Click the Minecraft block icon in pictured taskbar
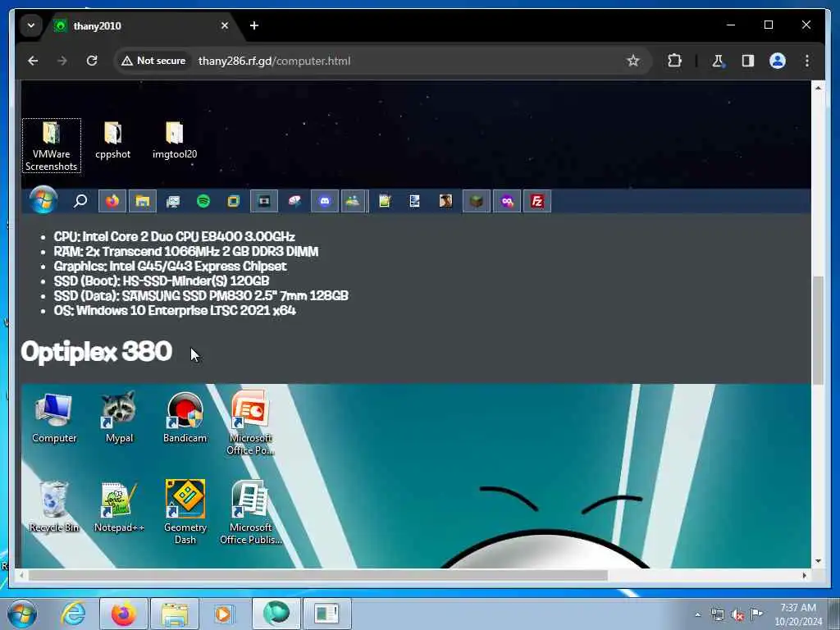840x630 pixels. tap(477, 202)
